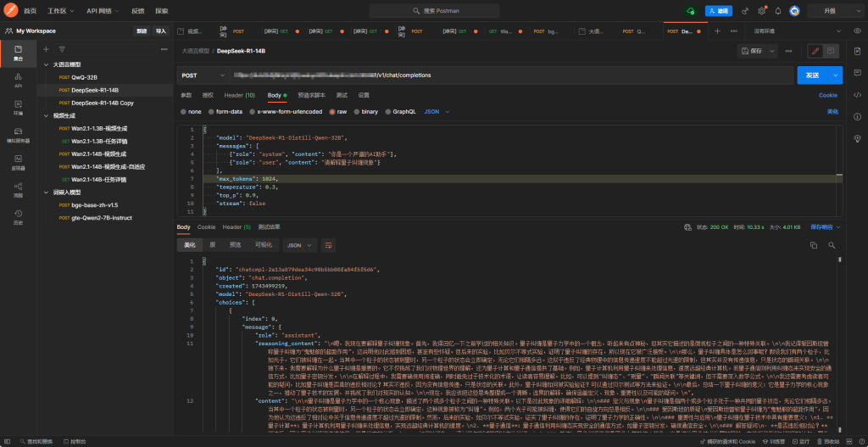Screen dimensions: 868x447
Task: Open the satellite capture requests icon in header
Action: (745, 10)
